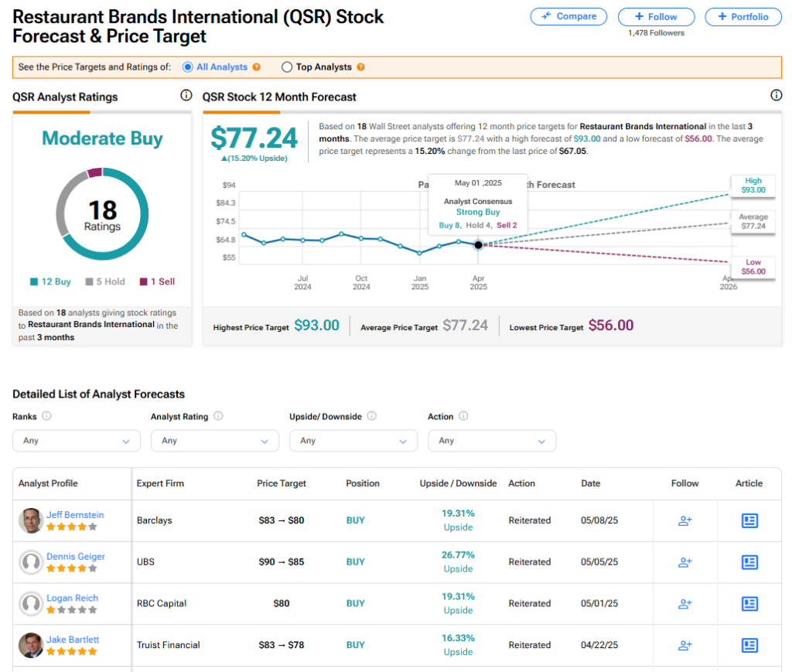792x672 pixels.
Task: Click the Low $56.00 forecast label
Action: point(753,267)
